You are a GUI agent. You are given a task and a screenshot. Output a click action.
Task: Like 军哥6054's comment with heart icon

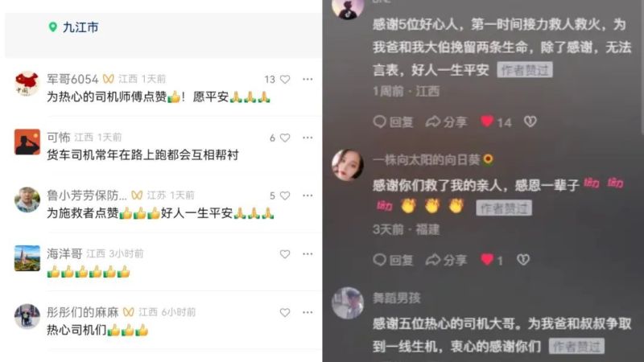tap(285, 79)
